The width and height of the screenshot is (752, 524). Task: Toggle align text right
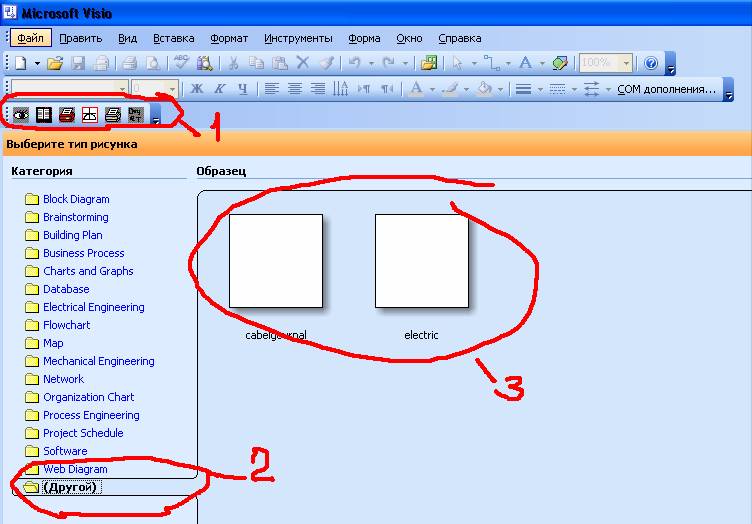(x=317, y=89)
